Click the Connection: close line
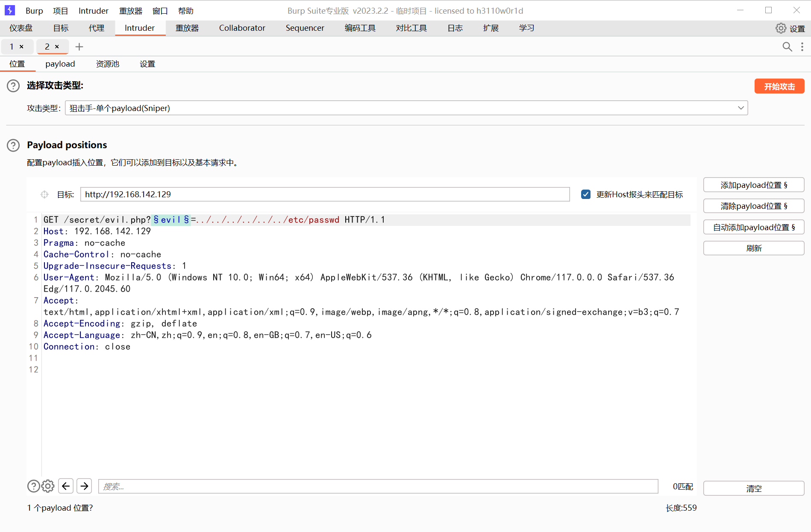 coord(87,347)
